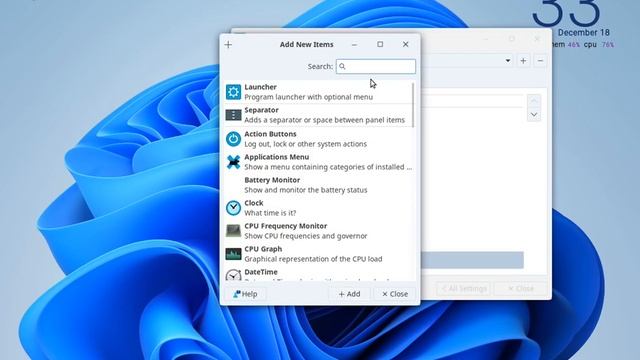The height and width of the screenshot is (360, 640).
Task: Click 'Graphical representation of the CPU load'
Action: pyautogui.click(x=313, y=259)
